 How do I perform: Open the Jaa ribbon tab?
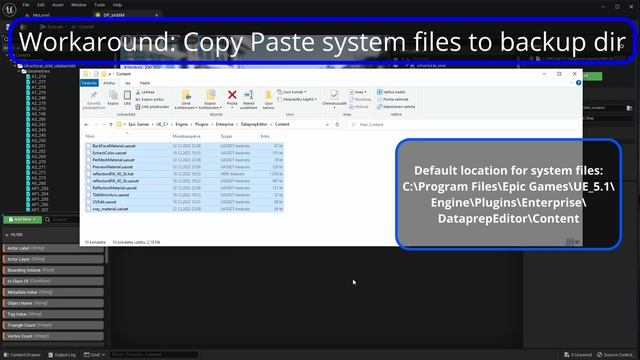click(128, 83)
